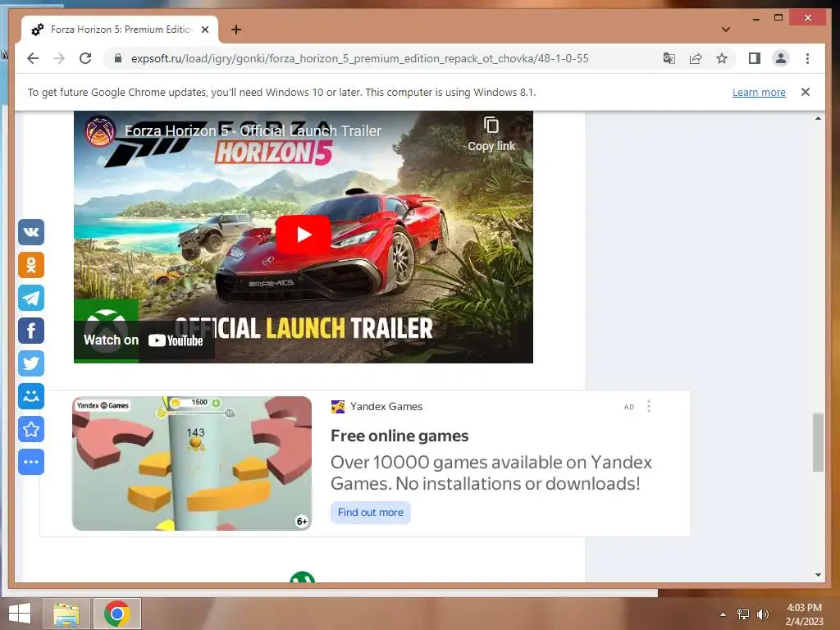Open the translate page icon

[669, 58]
